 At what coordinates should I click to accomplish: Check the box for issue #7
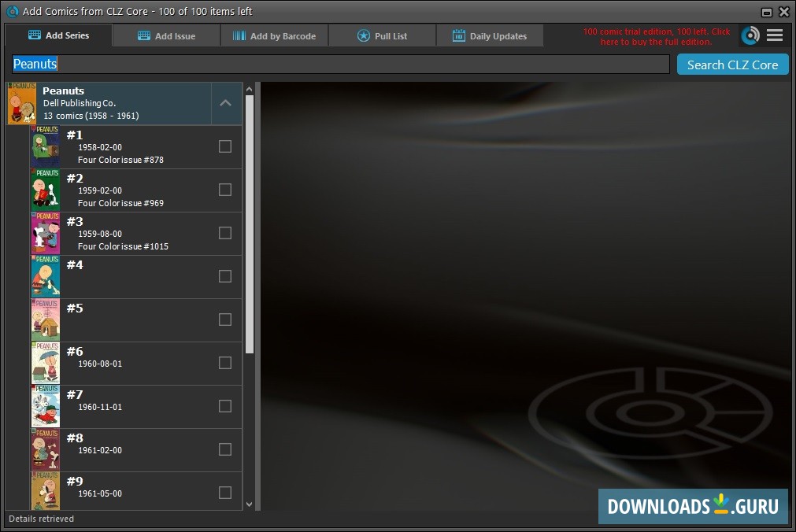pos(225,406)
